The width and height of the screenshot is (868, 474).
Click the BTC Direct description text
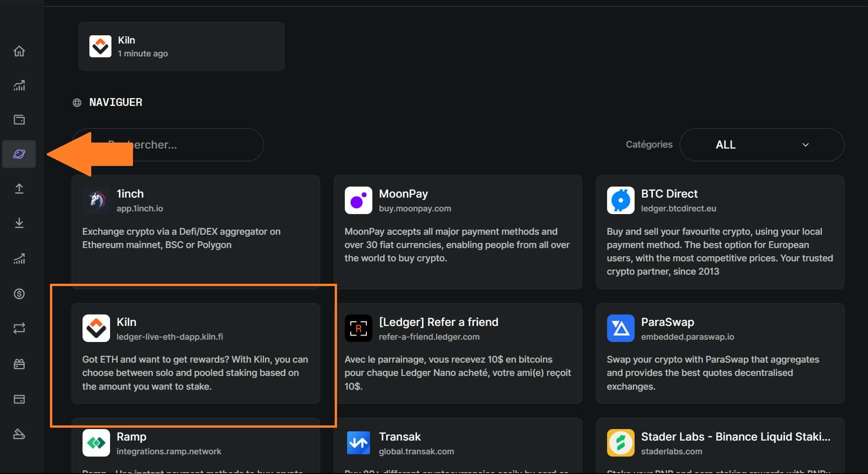[720, 251]
